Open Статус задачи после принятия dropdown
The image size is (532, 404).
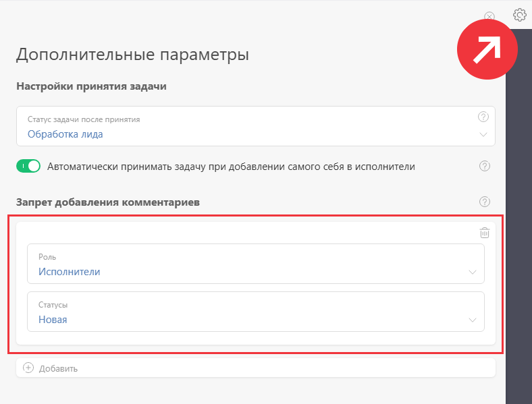[x=255, y=126]
